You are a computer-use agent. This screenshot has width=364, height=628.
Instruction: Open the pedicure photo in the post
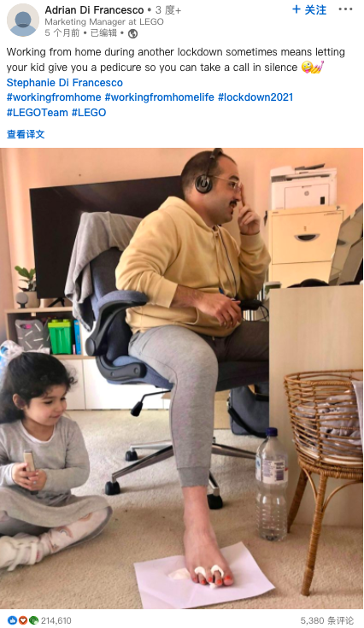tap(181, 379)
